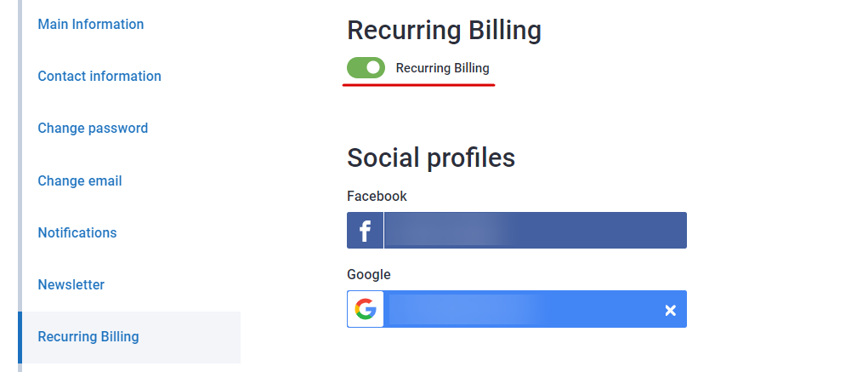Navigate to the Newsletter section
This screenshot has width=868, height=372.
coord(71,285)
